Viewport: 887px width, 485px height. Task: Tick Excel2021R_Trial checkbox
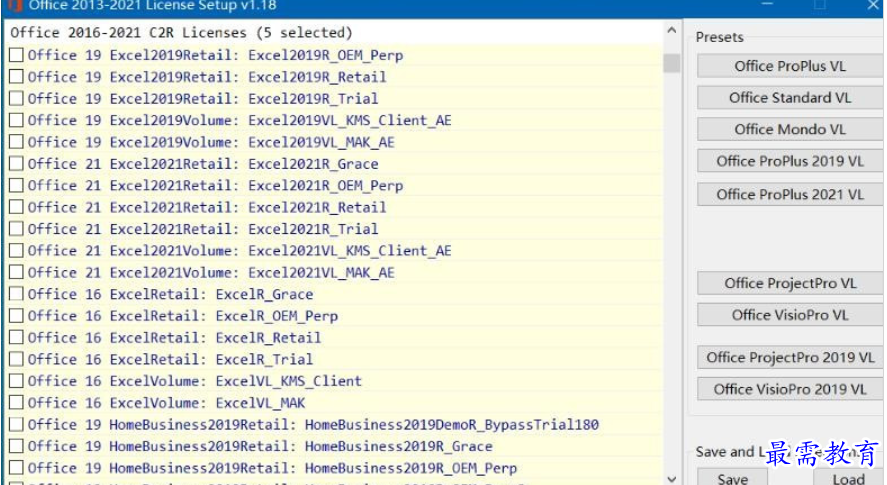coord(16,229)
